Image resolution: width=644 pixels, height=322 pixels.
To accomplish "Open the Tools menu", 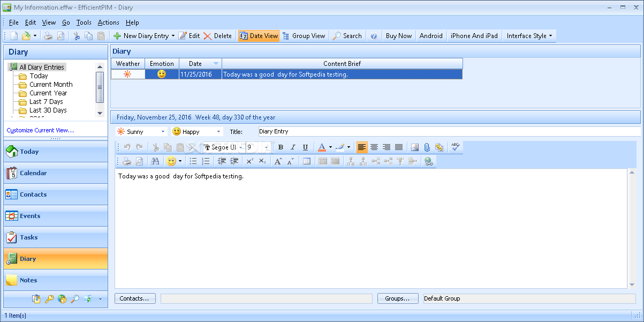I will (x=84, y=23).
